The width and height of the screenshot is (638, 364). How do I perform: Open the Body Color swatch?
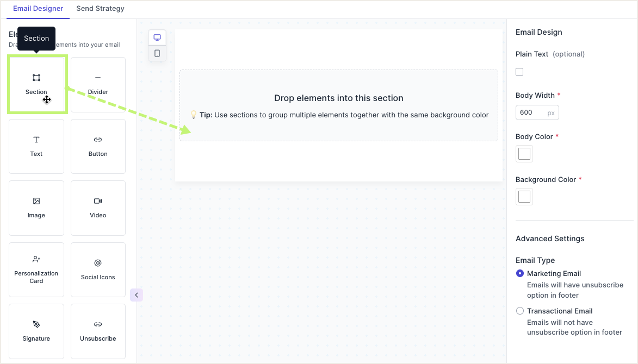[x=524, y=154]
